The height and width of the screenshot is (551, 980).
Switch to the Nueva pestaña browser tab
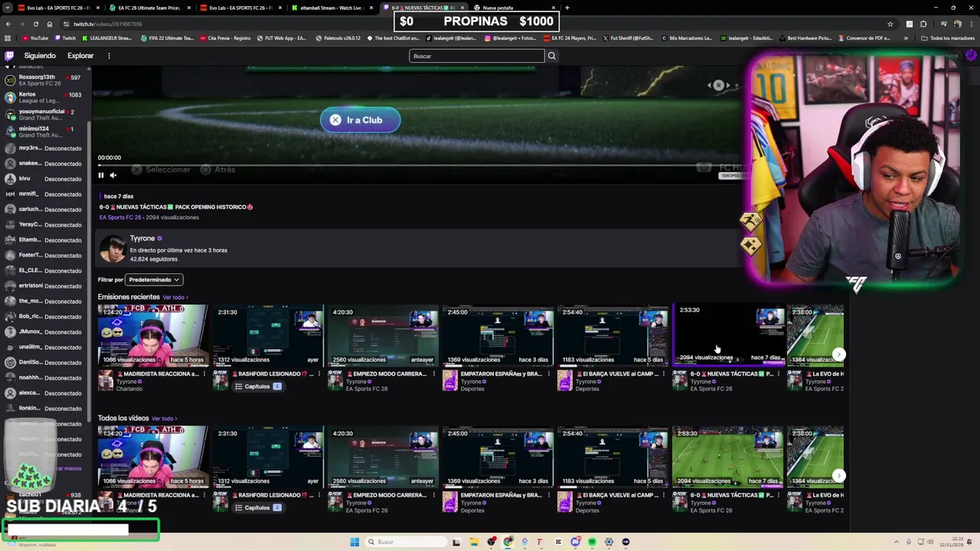pos(514,8)
